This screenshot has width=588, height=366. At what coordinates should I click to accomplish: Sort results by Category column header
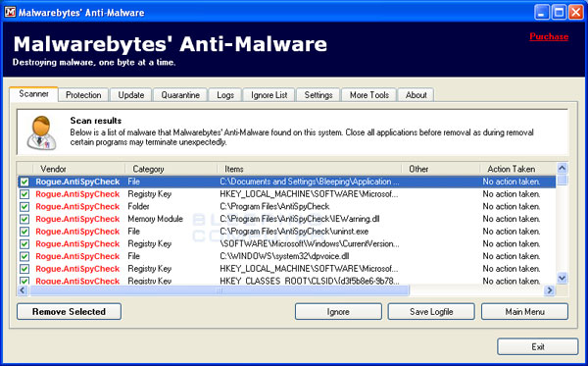pyautogui.click(x=171, y=169)
